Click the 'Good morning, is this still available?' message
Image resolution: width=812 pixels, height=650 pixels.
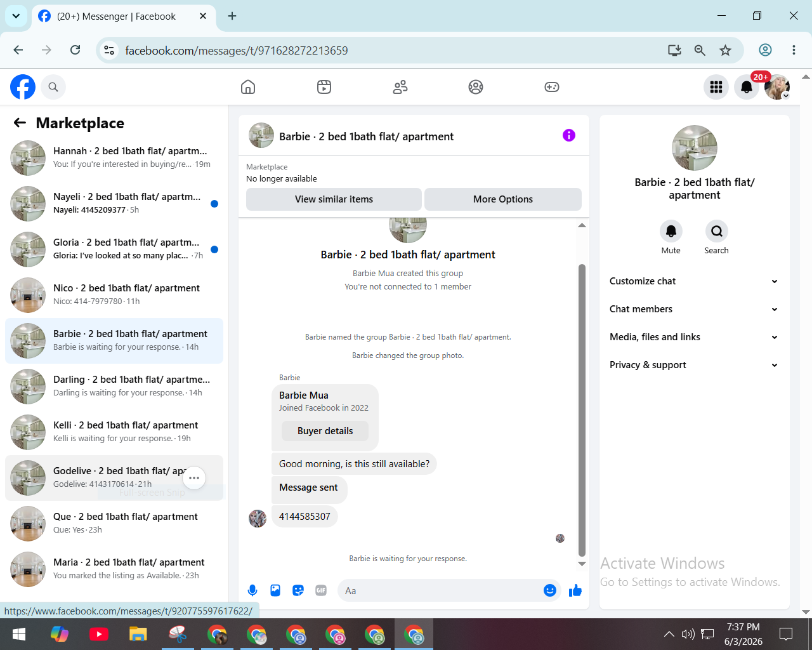[354, 464]
